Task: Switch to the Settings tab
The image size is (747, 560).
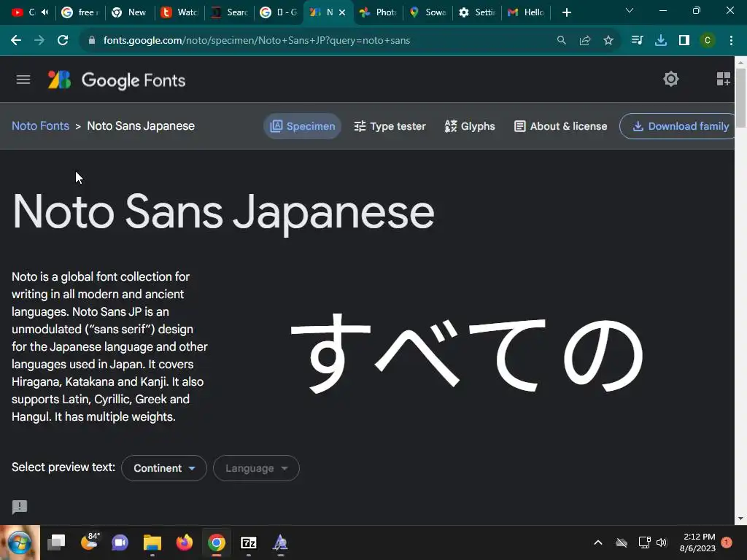Action: pyautogui.click(x=477, y=12)
